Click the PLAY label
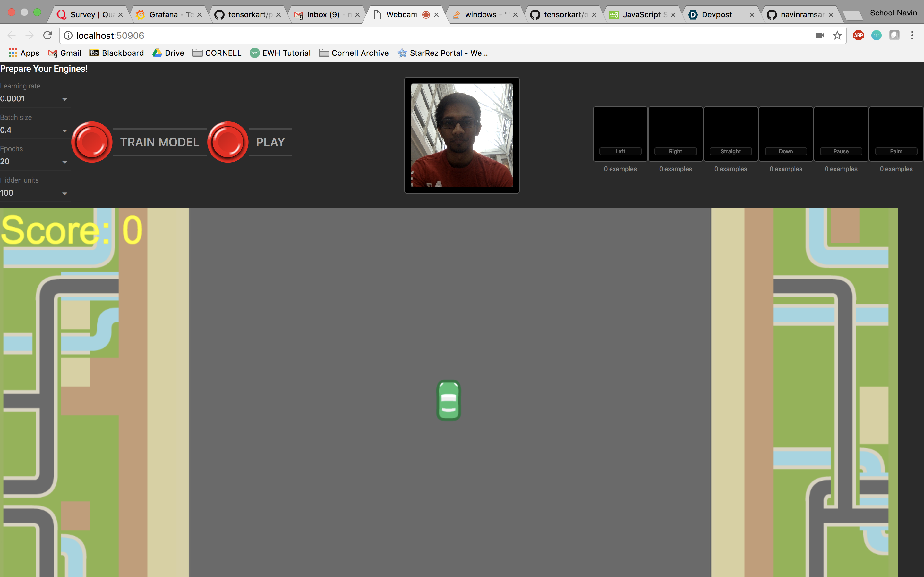 point(270,142)
